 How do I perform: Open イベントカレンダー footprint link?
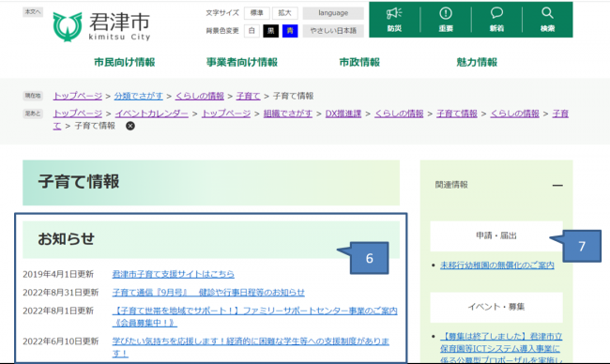(152, 114)
